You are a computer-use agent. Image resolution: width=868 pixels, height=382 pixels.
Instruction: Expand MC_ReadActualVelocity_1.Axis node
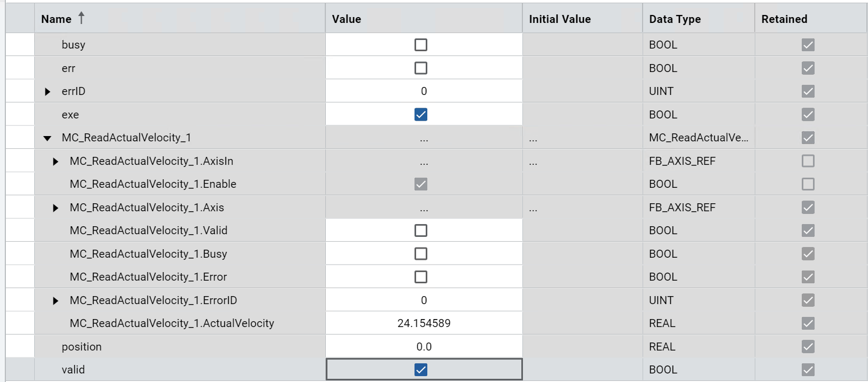(x=56, y=208)
